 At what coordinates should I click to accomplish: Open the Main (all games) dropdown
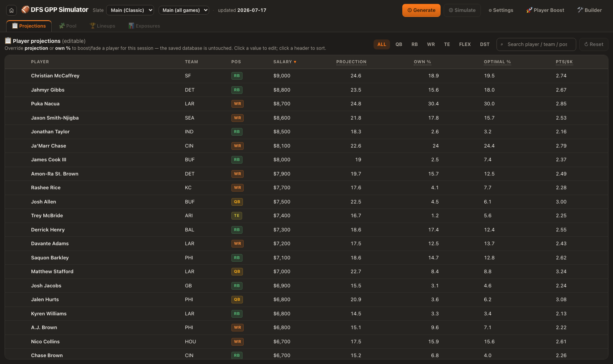point(184,10)
